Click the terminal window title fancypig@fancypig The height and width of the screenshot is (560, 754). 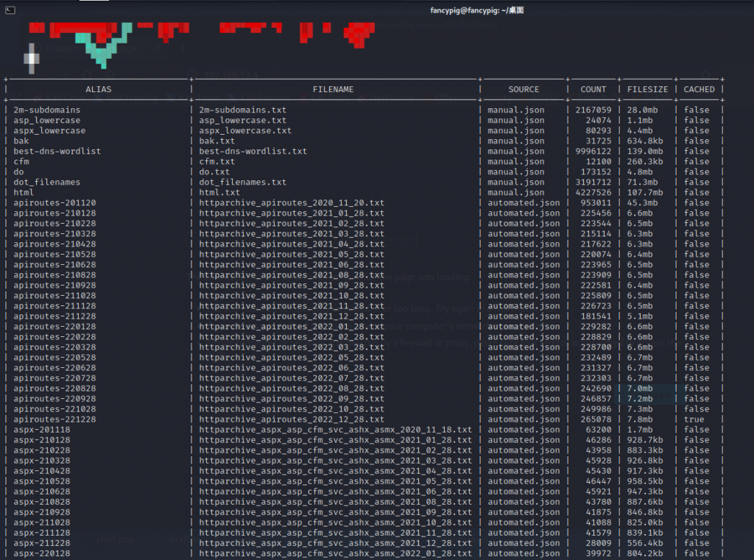476,10
